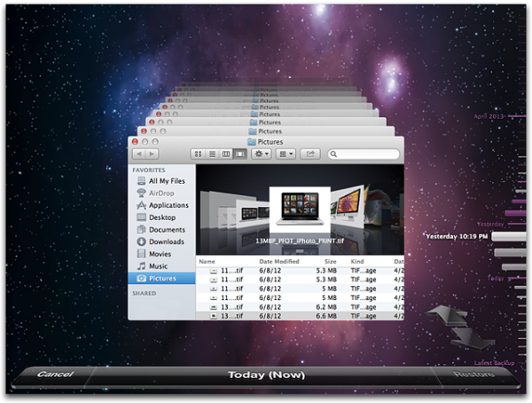Select the MacBook Pro cover flow thumbnail
The image size is (532, 403).
point(300,209)
